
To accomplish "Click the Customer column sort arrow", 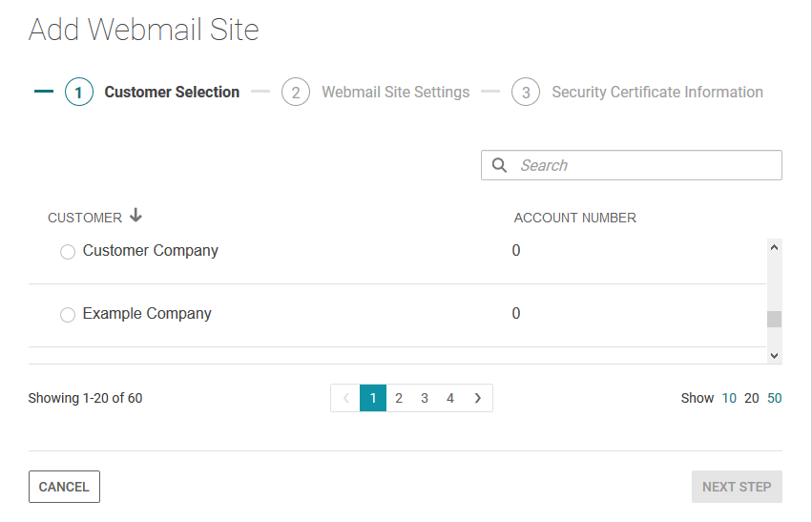I will (135, 217).
